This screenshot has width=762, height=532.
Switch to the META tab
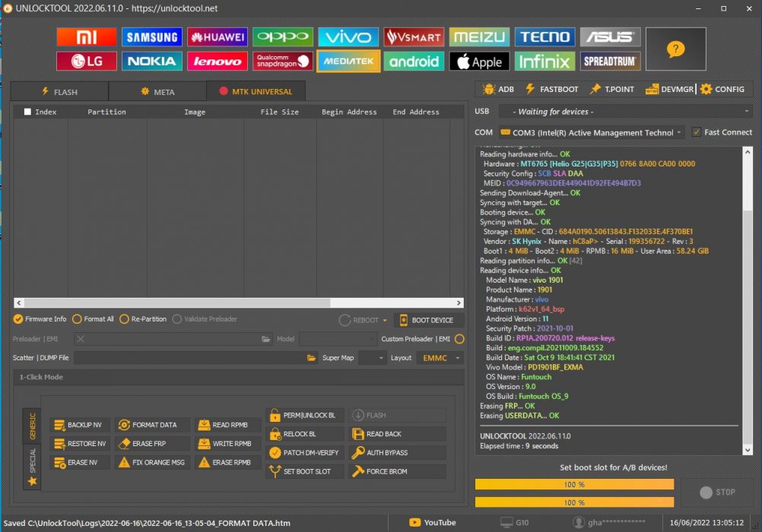pyautogui.click(x=158, y=92)
